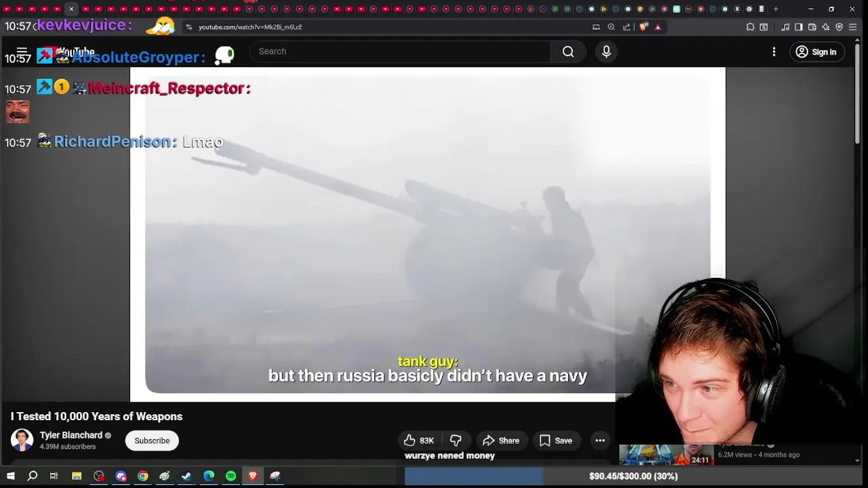Like the video showing 83K likes
This screenshot has width=868, height=488.
(418, 441)
